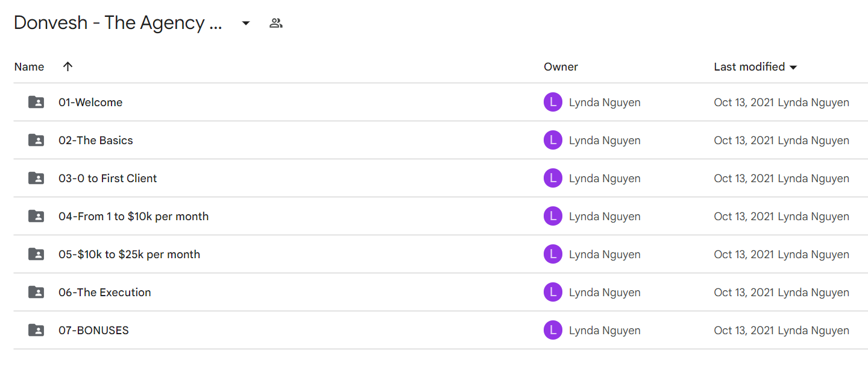Click the 05-$10k to $25k folder icon

[36, 255]
